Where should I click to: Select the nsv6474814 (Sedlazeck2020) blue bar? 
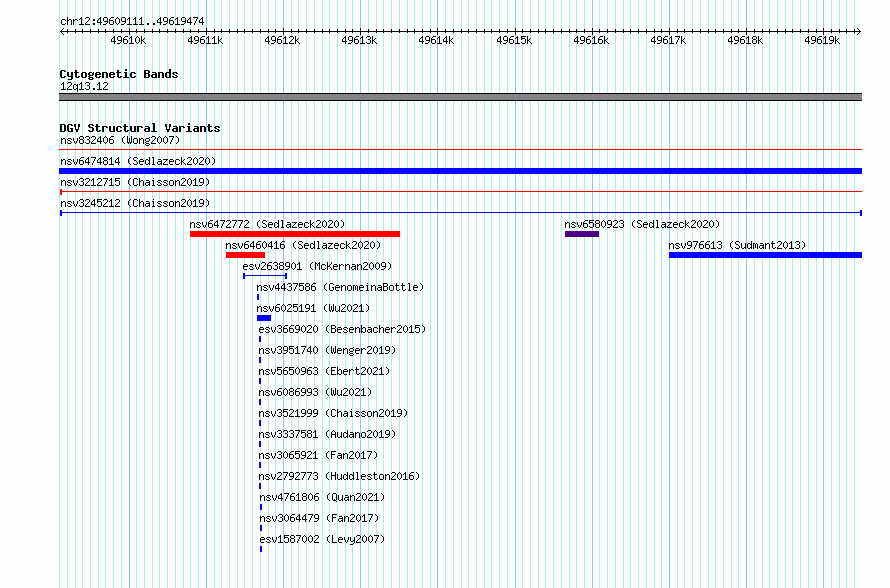[460, 171]
